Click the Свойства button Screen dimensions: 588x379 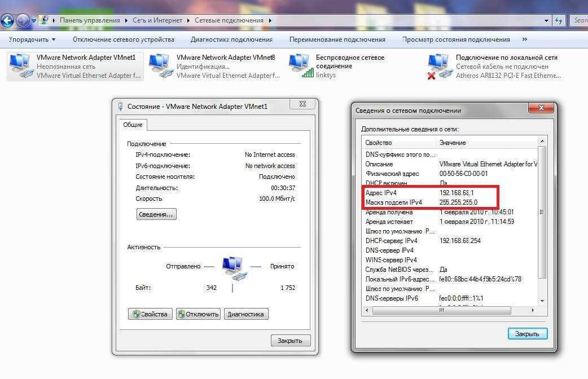point(150,314)
